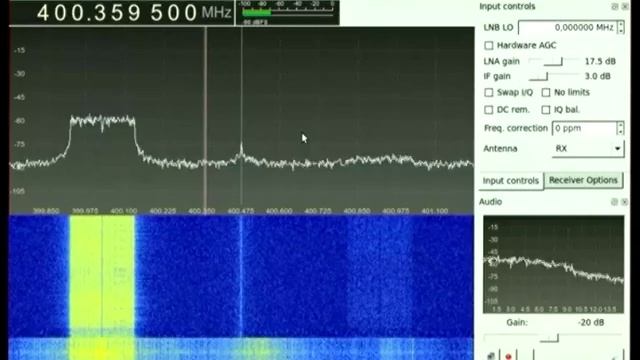
Task: Enable the No limits checkbox
Action: point(546,93)
